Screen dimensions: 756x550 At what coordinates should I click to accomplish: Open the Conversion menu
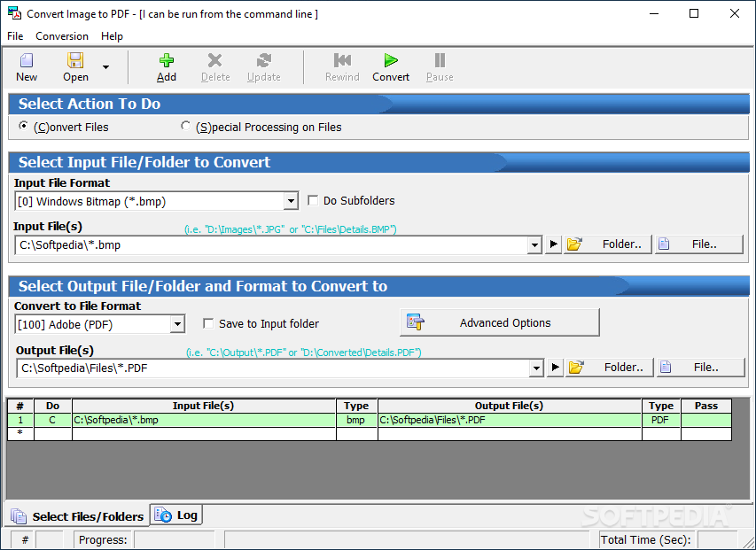point(62,36)
